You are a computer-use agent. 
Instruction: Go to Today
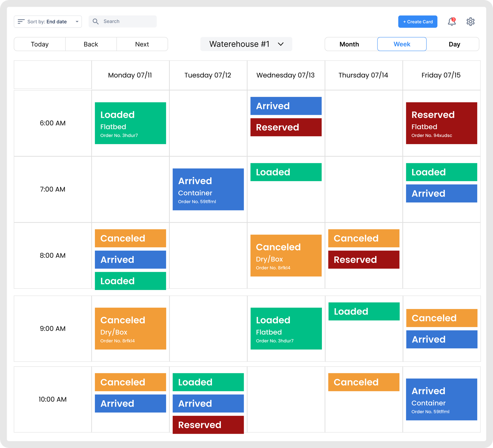click(40, 44)
